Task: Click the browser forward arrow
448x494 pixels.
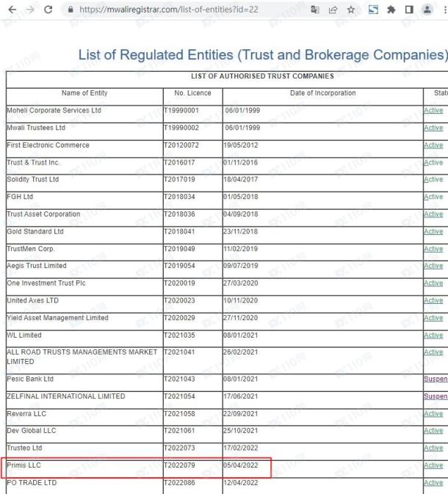Action: [x=30, y=10]
